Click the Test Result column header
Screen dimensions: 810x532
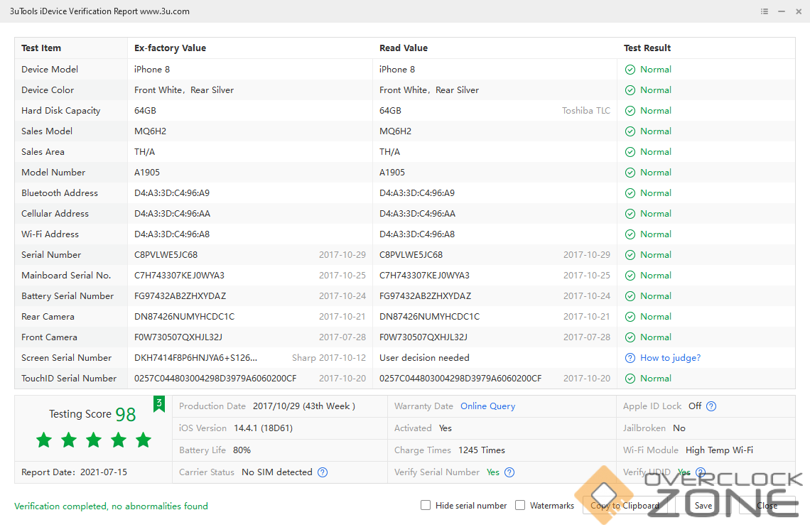(x=647, y=48)
